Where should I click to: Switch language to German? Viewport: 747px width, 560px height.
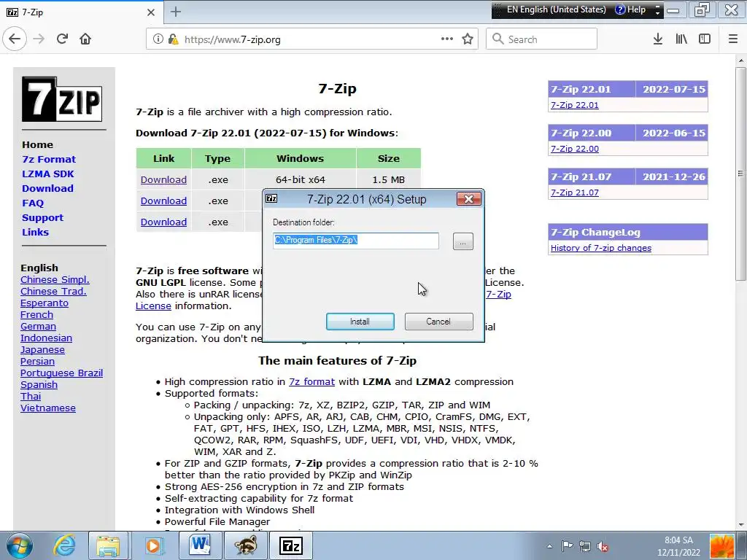point(38,327)
